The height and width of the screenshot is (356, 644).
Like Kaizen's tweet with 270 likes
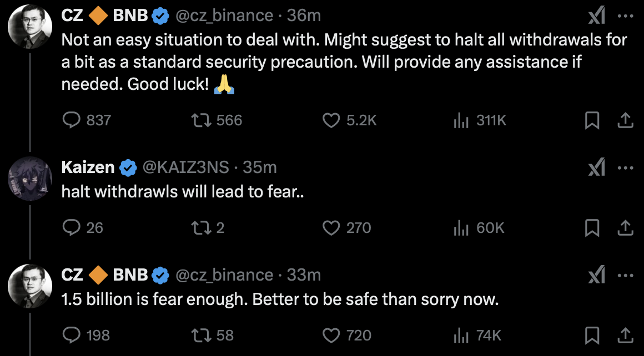331,227
